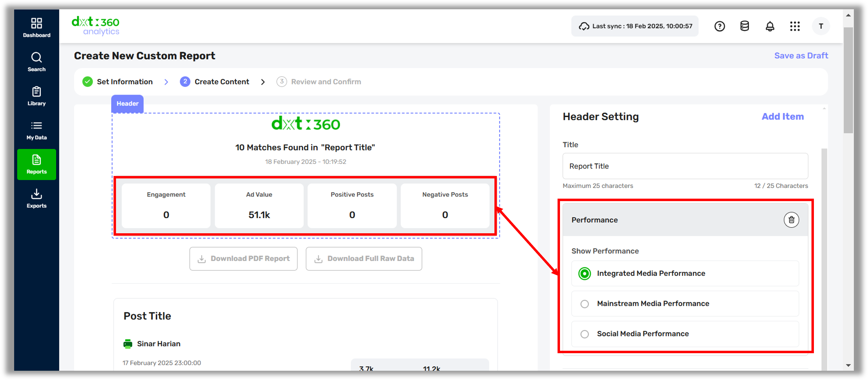Open the Dashboard from the sidebar
The image size is (868, 380).
tap(36, 28)
